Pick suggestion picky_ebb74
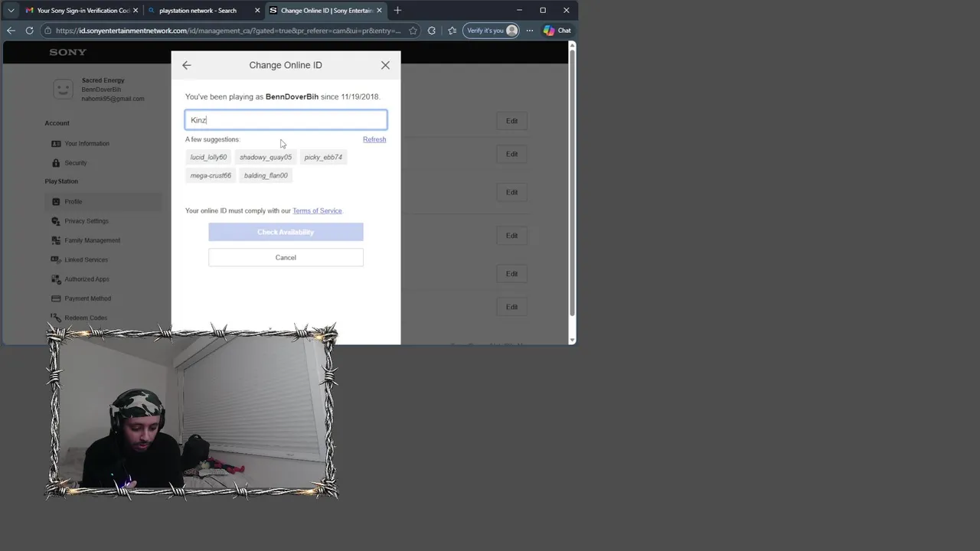Viewport: 980px width, 551px height. tap(323, 157)
